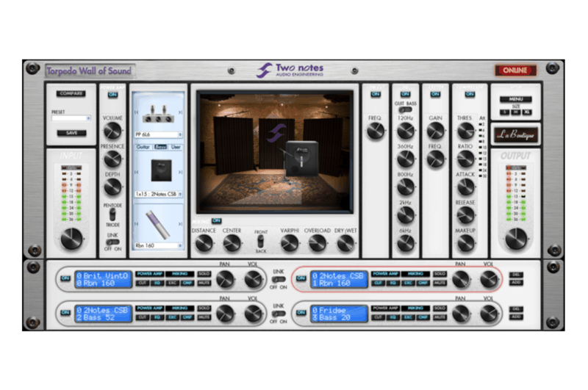Set plugin size to XL
The height and width of the screenshot is (390, 588).
[527, 112]
